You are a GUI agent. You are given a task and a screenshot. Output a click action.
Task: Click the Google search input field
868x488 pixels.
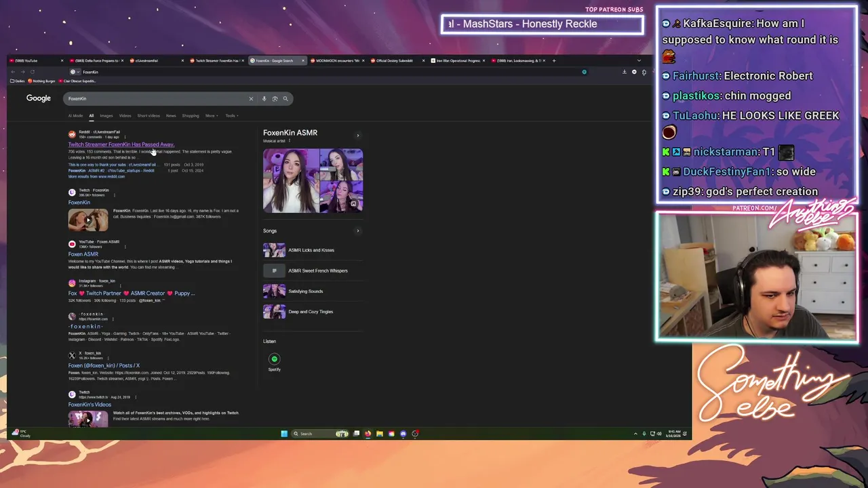click(x=156, y=99)
